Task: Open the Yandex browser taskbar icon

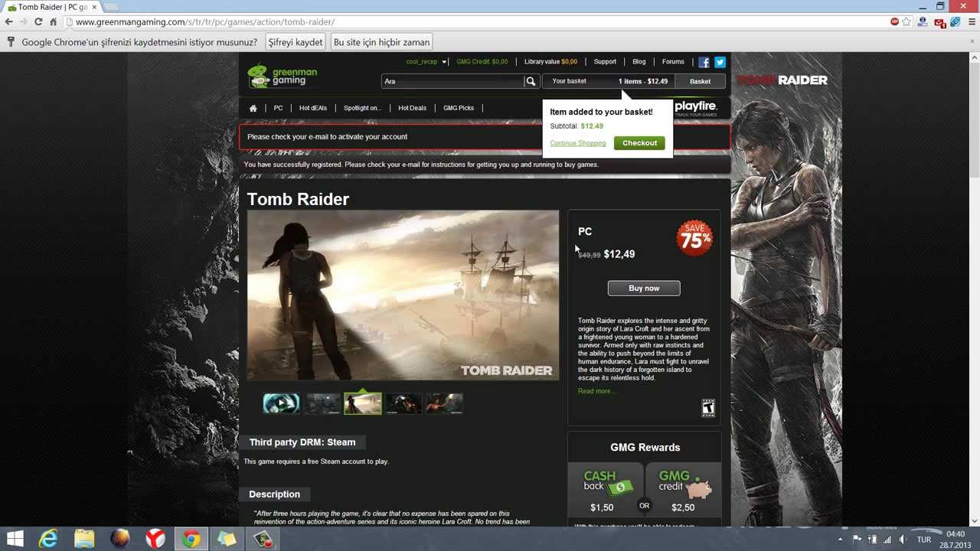Action: pyautogui.click(x=155, y=539)
